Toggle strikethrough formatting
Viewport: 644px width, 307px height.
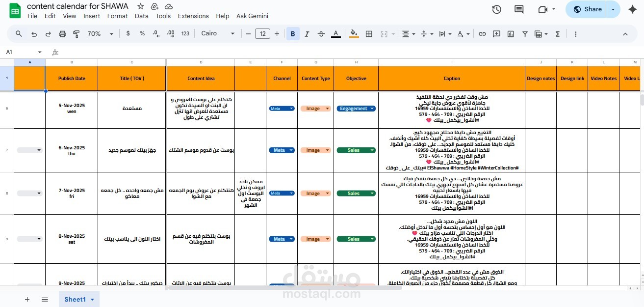click(x=321, y=34)
